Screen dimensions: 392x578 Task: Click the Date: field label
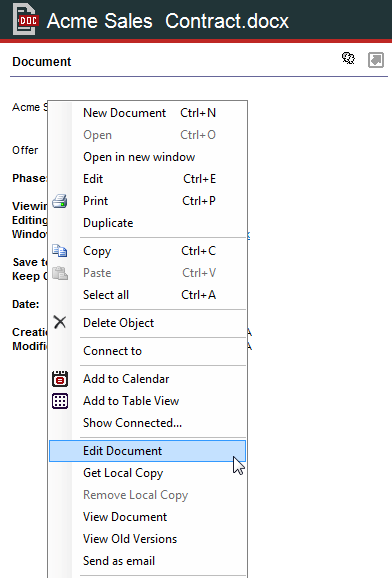(x=25, y=304)
